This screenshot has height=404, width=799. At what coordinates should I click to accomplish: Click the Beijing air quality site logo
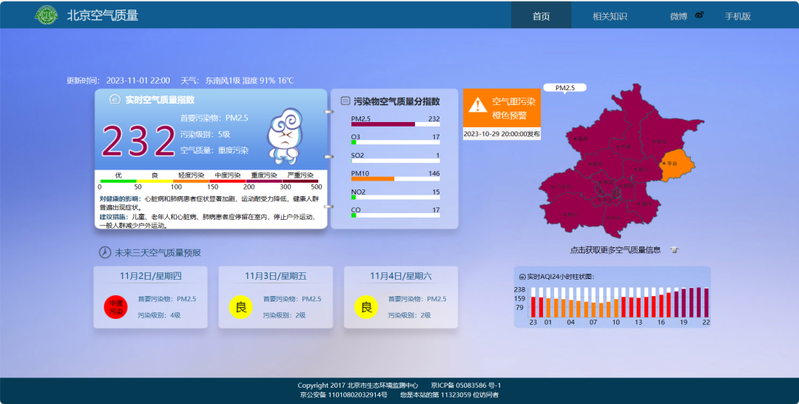[x=46, y=15]
